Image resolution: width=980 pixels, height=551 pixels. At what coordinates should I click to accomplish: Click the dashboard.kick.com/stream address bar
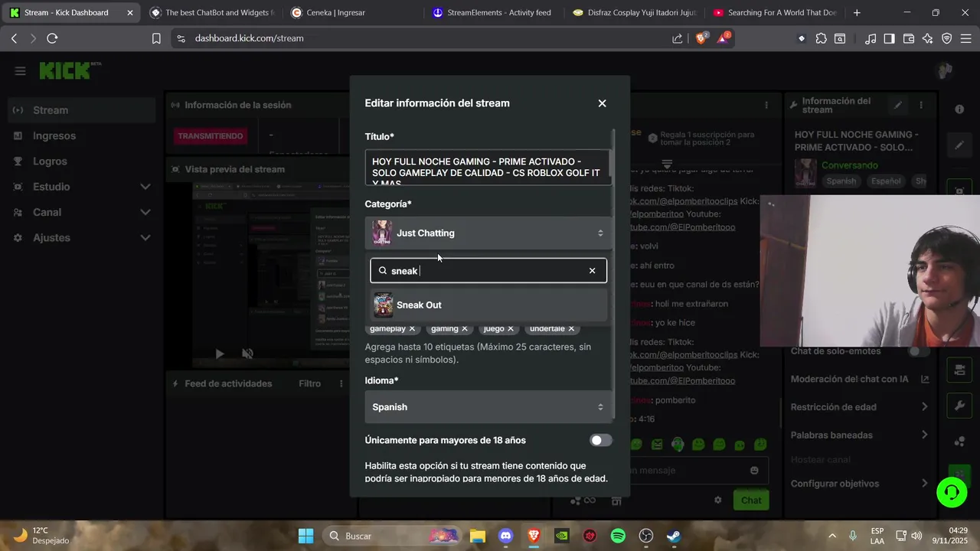click(x=249, y=38)
